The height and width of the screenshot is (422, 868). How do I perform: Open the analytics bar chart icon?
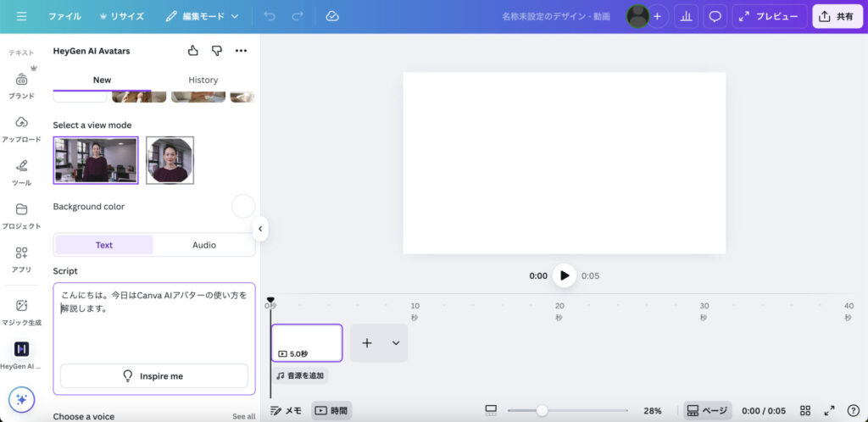click(687, 16)
